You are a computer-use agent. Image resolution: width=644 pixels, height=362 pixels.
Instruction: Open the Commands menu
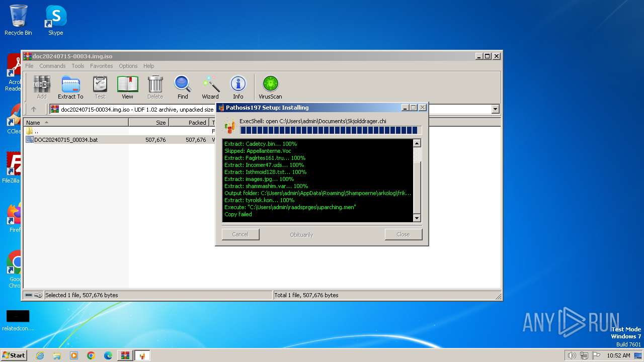coord(52,66)
